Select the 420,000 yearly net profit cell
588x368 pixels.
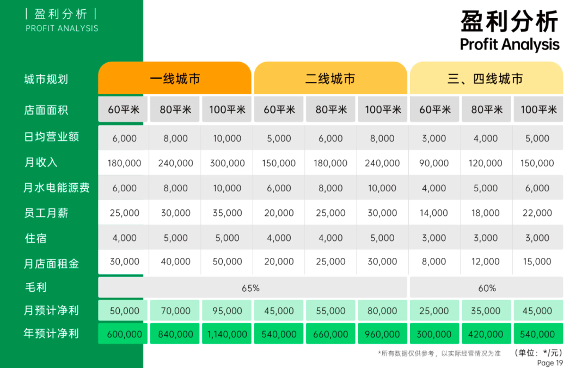(486, 334)
